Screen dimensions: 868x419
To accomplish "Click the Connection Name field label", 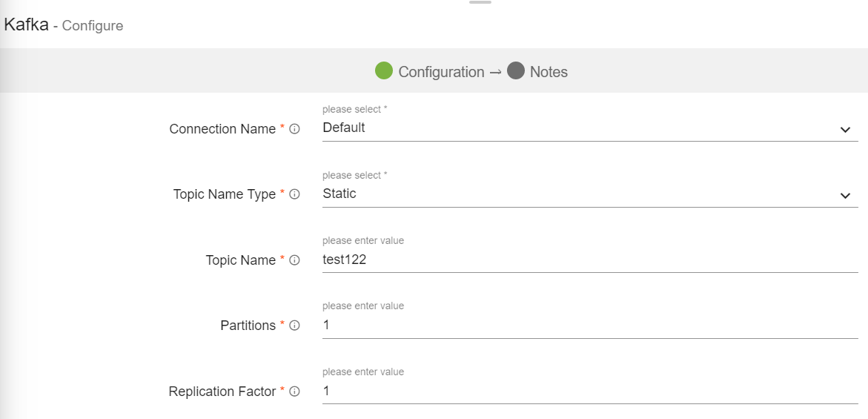I will 222,129.
